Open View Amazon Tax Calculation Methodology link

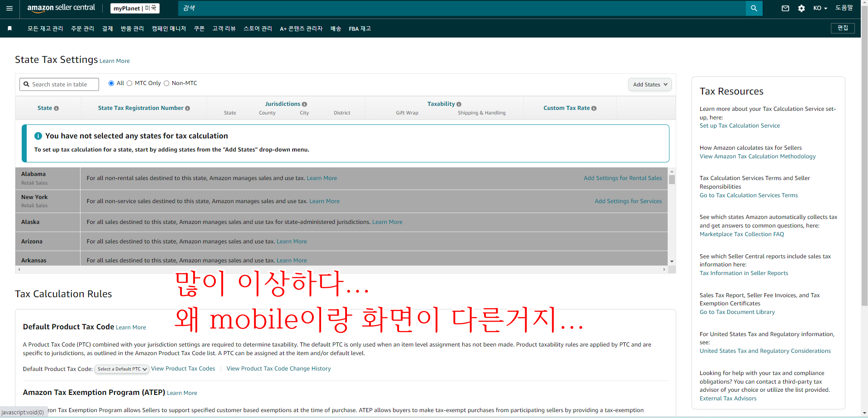tap(758, 157)
